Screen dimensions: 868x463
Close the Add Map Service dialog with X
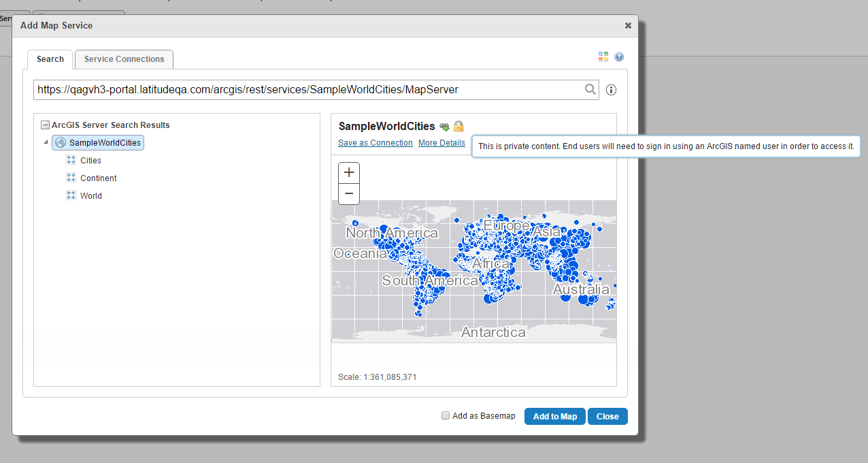coord(628,26)
